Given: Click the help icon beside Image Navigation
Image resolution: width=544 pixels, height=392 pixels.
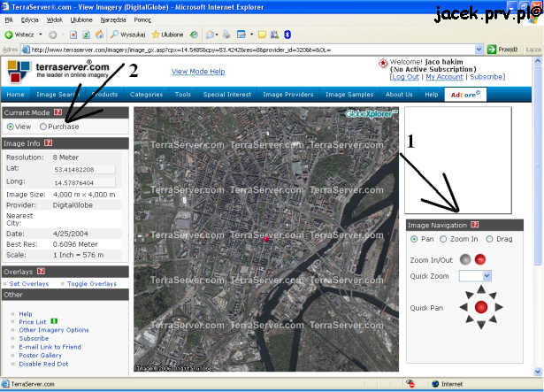Looking at the screenshot, I should [475, 225].
